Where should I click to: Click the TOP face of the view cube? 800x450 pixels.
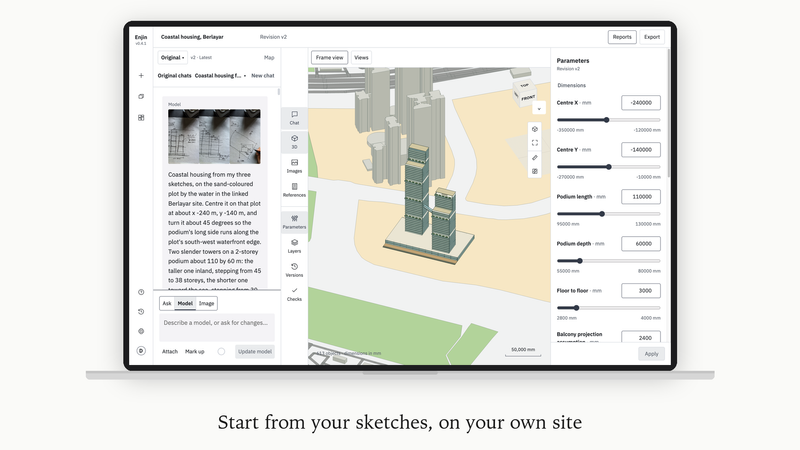point(524,85)
